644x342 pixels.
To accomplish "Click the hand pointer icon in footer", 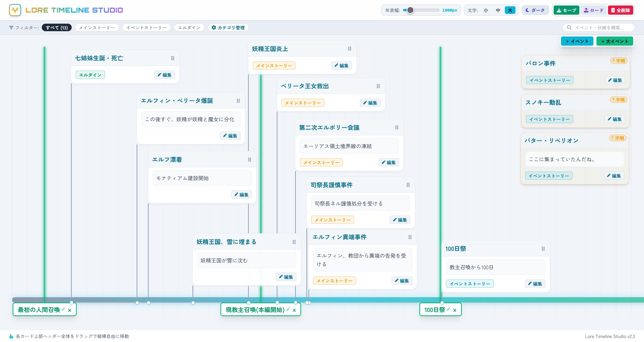I will (x=11, y=336).
